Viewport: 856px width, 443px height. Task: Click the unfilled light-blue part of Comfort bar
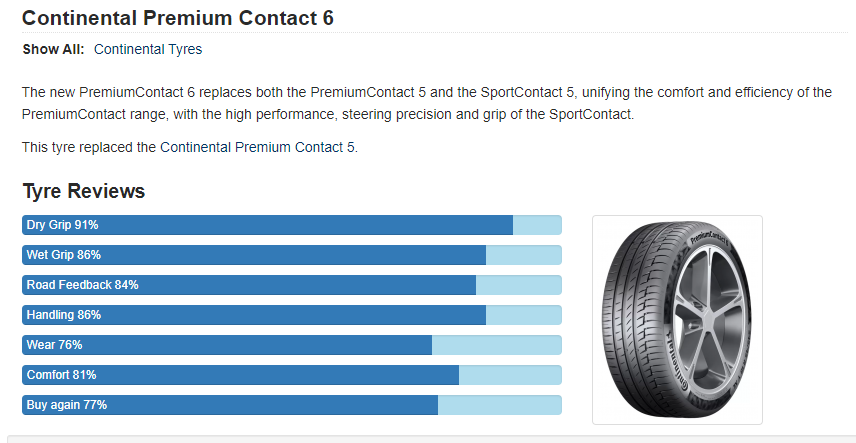point(510,375)
